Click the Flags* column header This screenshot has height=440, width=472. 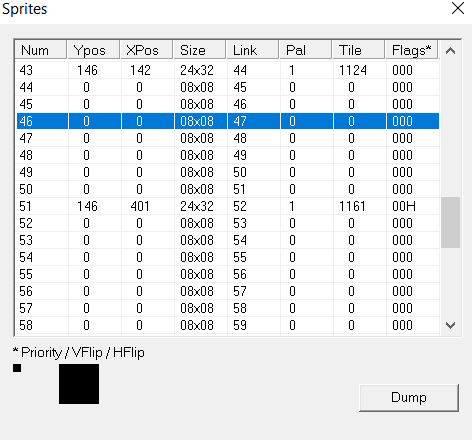(x=412, y=50)
